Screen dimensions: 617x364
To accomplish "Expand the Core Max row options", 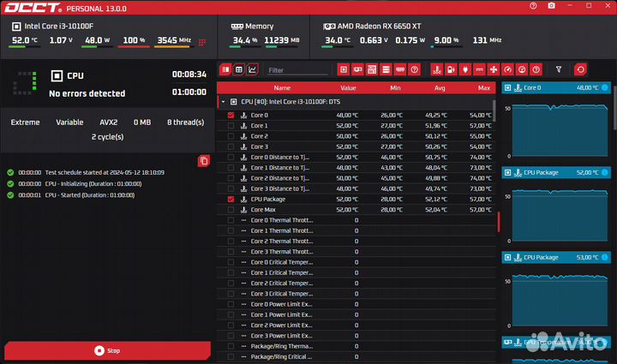I will (x=243, y=210).
